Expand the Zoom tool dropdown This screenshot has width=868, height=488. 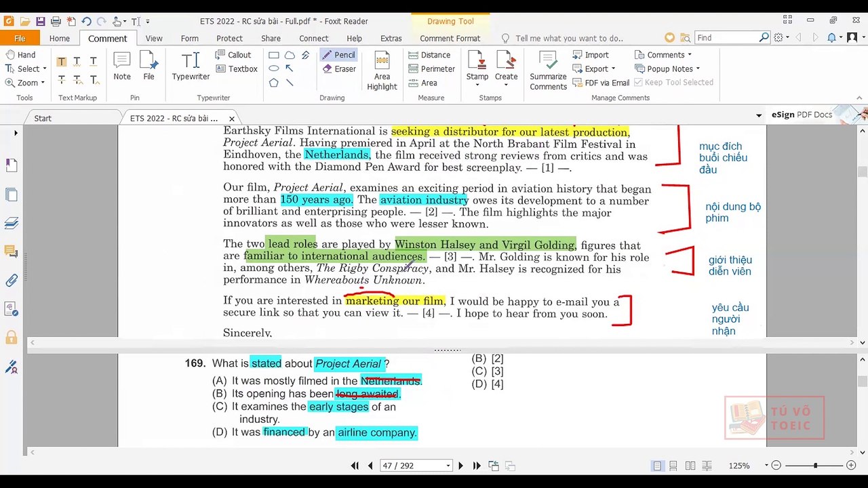tap(43, 83)
